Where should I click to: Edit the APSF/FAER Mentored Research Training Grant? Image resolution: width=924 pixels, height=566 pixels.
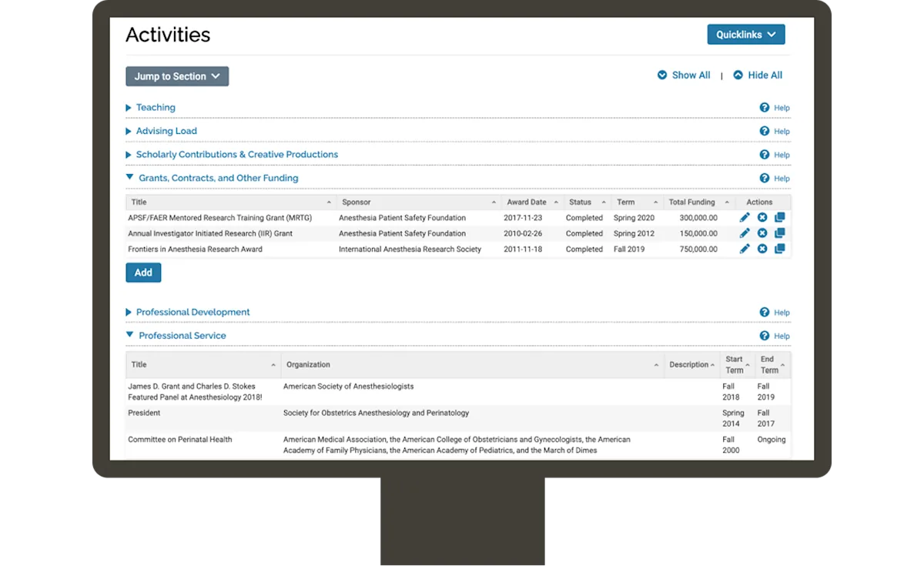(744, 217)
